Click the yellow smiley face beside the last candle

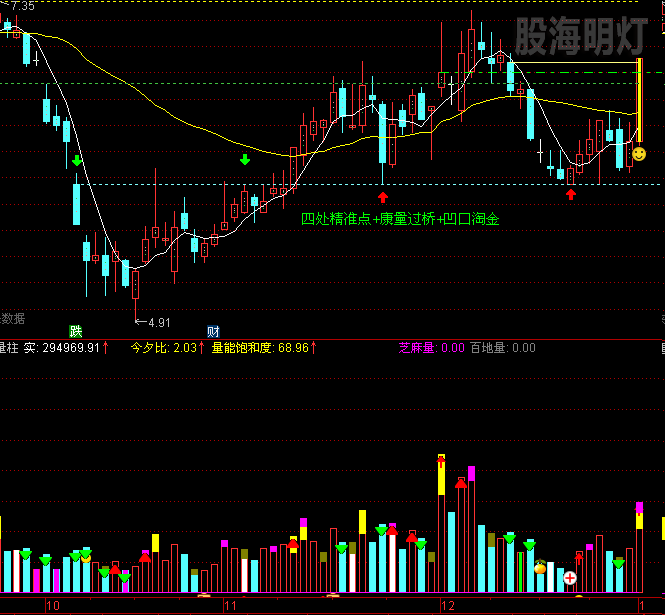pyautogui.click(x=639, y=154)
